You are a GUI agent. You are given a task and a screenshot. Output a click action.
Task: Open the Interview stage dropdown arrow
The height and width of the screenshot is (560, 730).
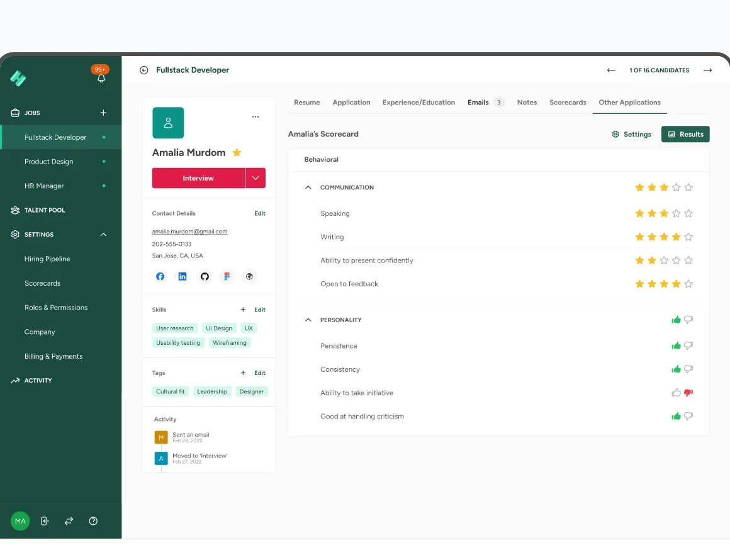(x=255, y=178)
